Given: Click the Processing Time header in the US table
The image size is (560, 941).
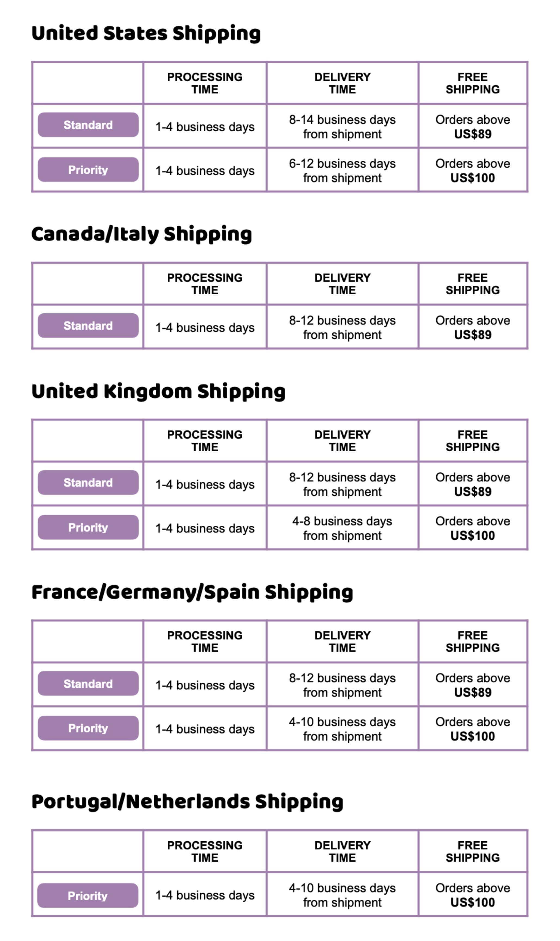Looking at the screenshot, I should coord(205,83).
